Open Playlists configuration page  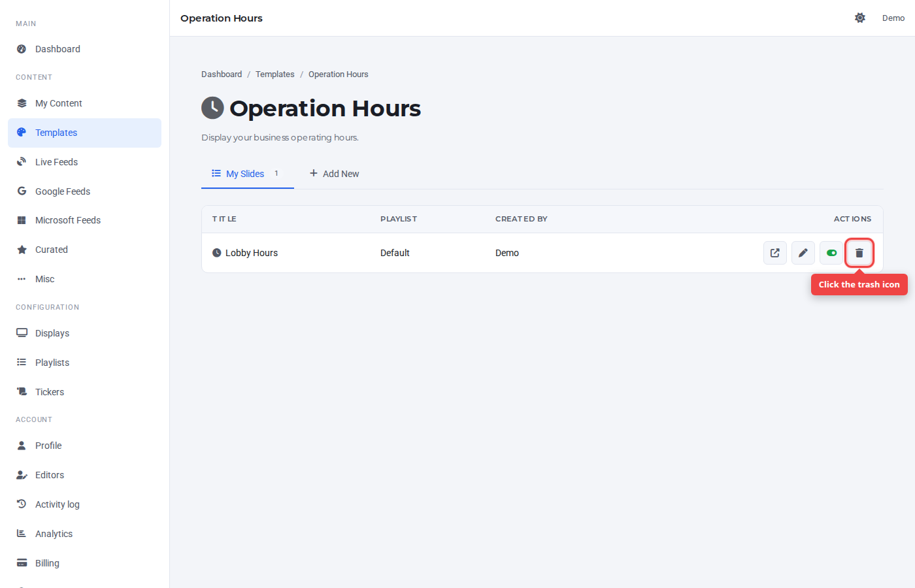[x=84, y=363]
